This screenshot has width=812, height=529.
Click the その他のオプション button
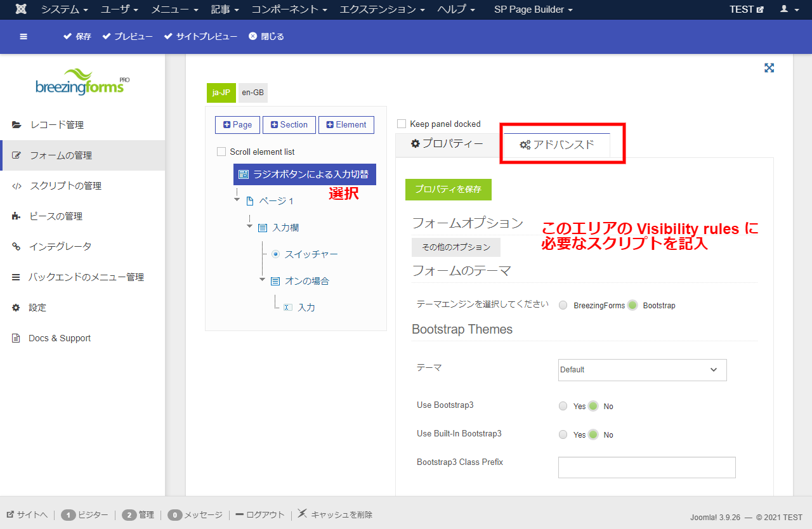coord(455,247)
